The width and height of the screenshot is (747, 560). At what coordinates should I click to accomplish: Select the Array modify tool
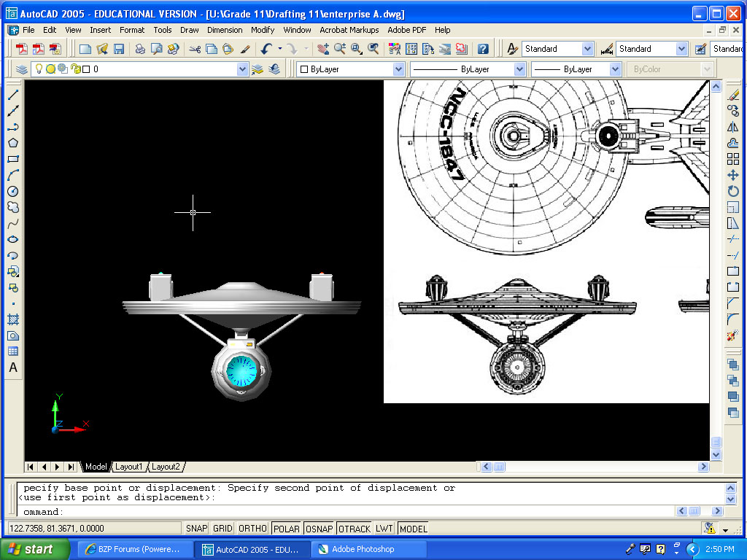(733, 159)
